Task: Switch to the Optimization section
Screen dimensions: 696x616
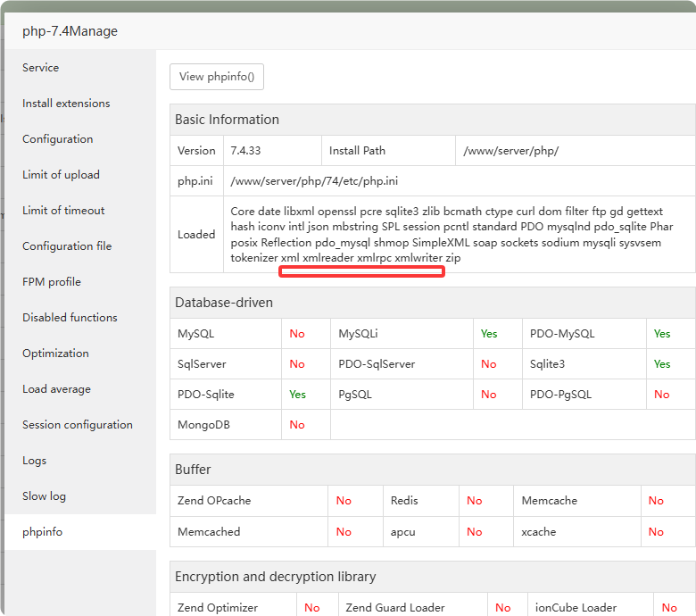Action: click(55, 354)
